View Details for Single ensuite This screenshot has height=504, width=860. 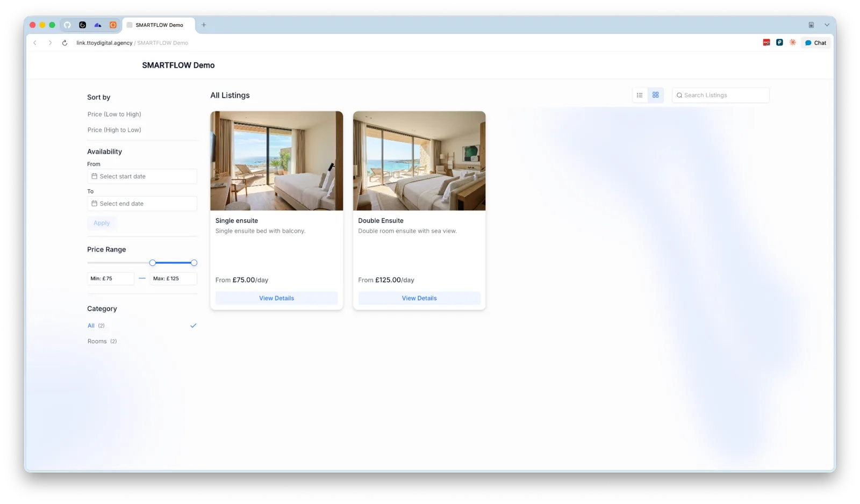click(x=276, y=298)
